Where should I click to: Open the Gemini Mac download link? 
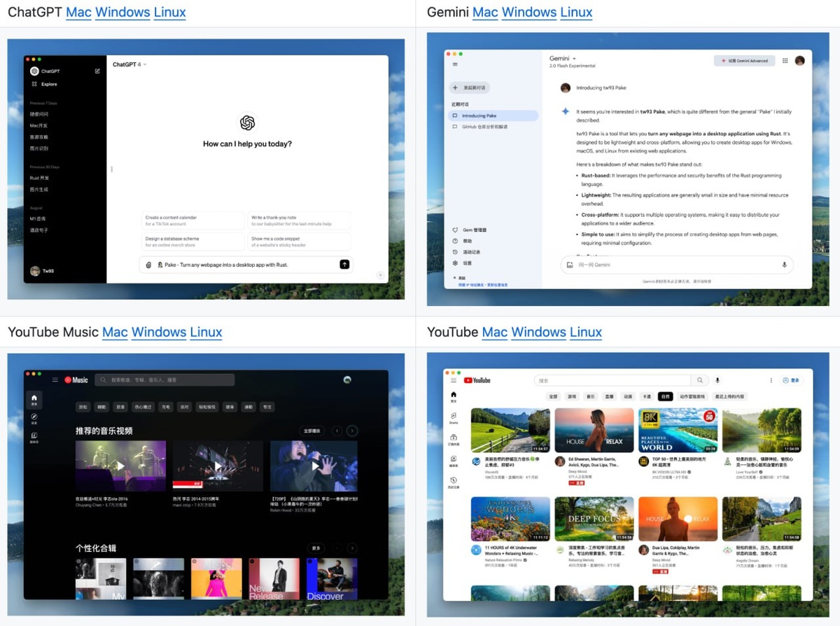click(x=485, y=12)
